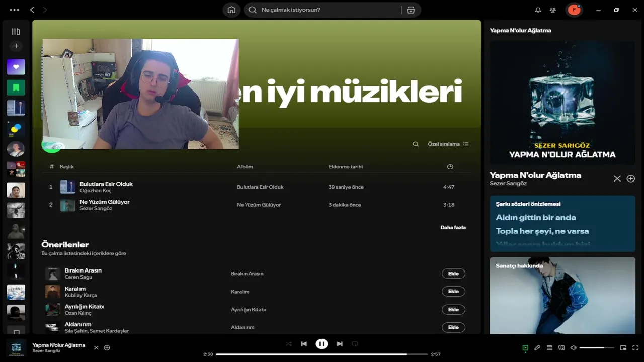Toggle repeat mode

[x=355, y=344]
